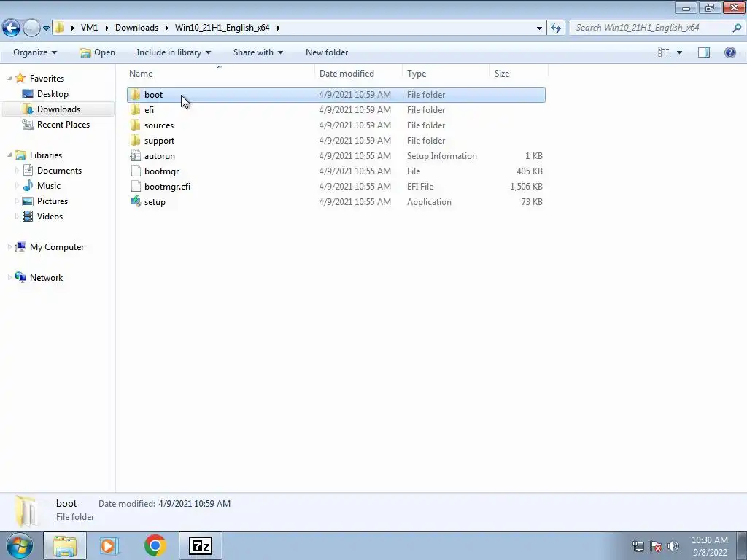The height and width of the screenshot is (560, 747).
Task: Click the Forward navigation arrow button
Action: click(31, 28)
